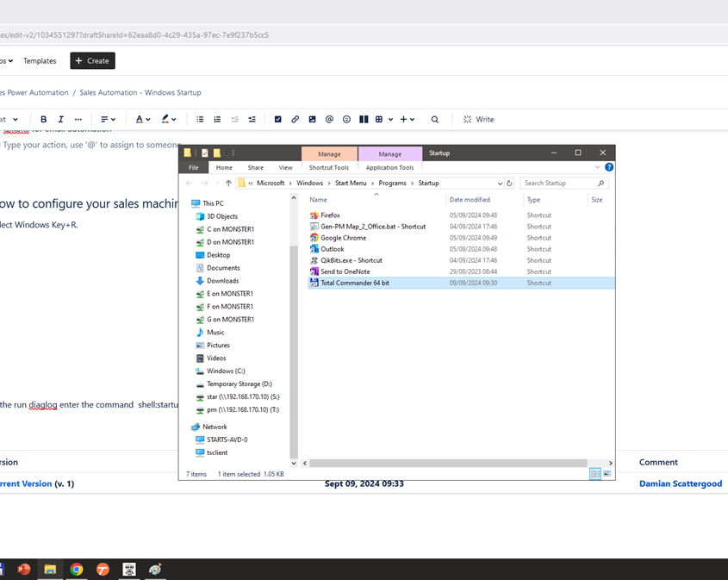Image resolution: width=728 pixels, height=580 pixels.
Task: Open Current Version link
Action: tap(26, 483)
